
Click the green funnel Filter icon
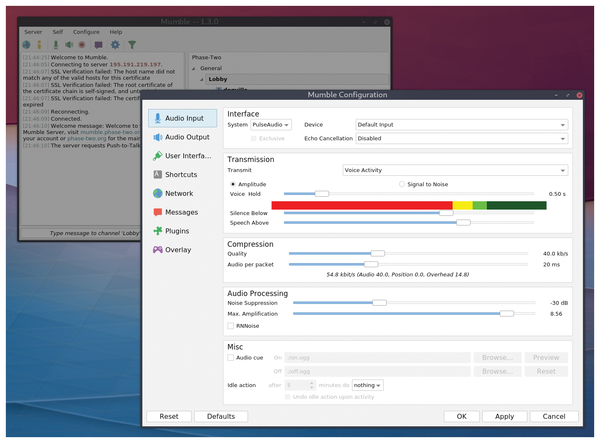coord(132,45)
